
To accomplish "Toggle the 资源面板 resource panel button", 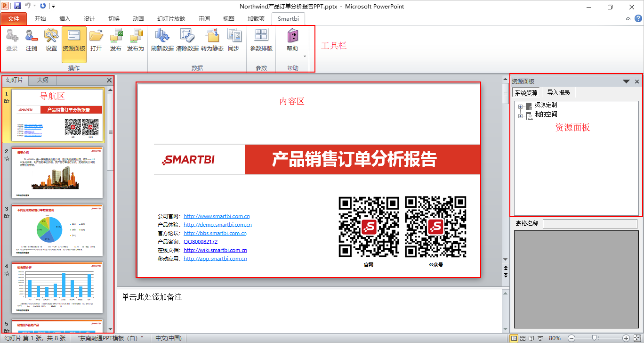I will click(x=74, y=45).
